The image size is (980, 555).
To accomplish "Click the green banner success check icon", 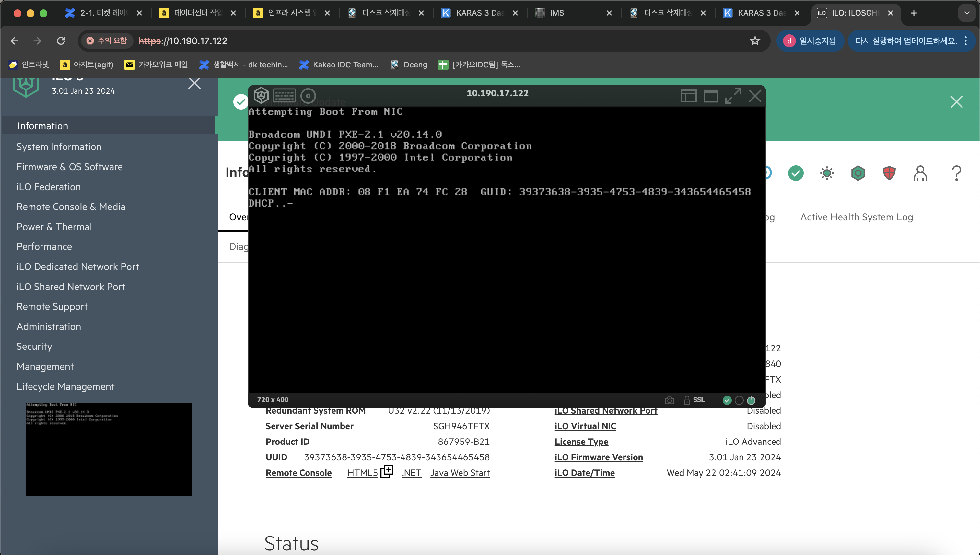I will point(240,102).
